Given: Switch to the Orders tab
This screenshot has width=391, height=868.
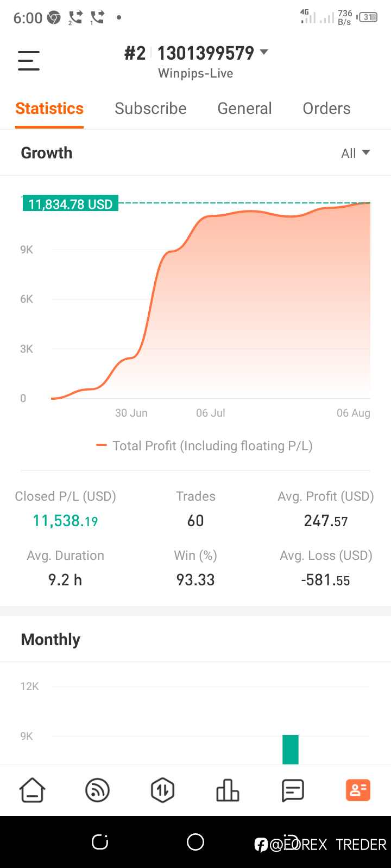Looking at the screenshot, I should 326,108.
